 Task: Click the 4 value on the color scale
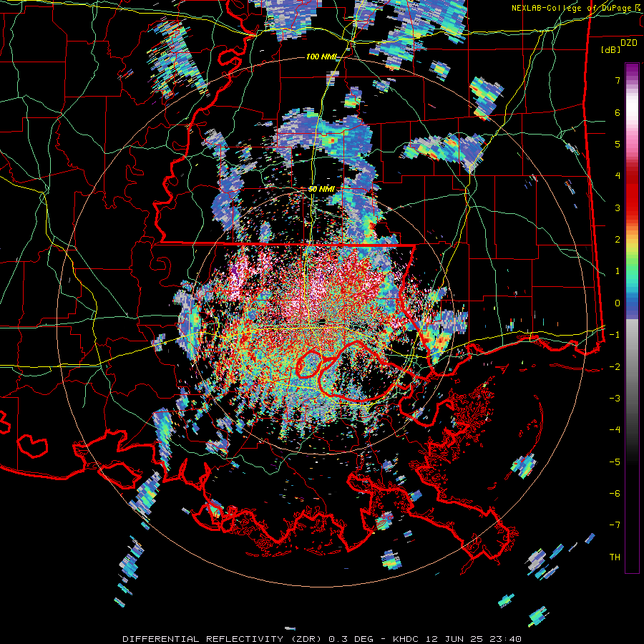pos(618,176)
